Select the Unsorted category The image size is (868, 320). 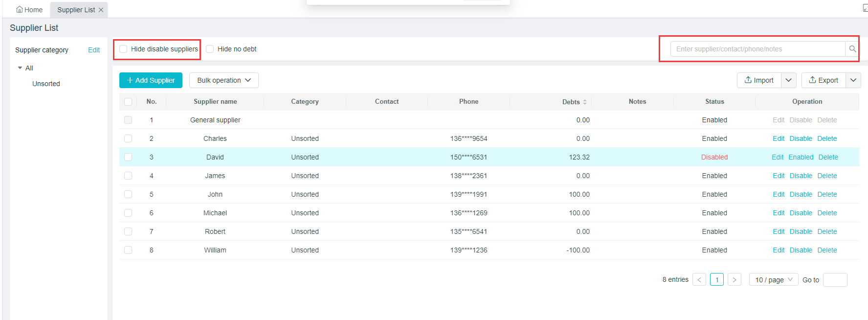pyautogui.click(x=46, y=84)
